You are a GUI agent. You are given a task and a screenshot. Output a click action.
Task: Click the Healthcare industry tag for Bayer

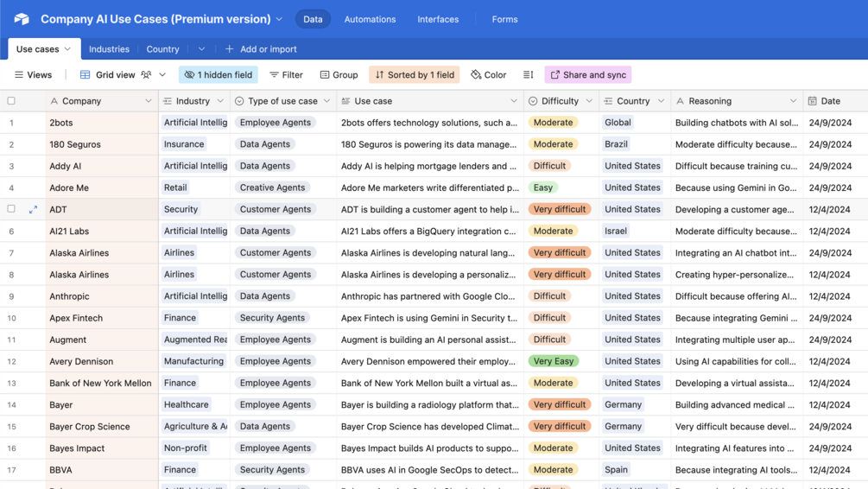186,404
